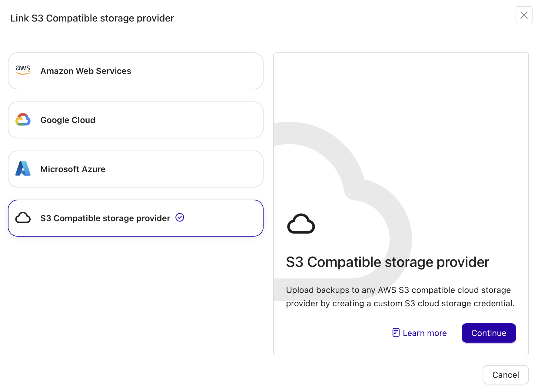Click the dialog title Link S3 Compatible storage provider
The image size is (538, 392).
click(92, 18)
